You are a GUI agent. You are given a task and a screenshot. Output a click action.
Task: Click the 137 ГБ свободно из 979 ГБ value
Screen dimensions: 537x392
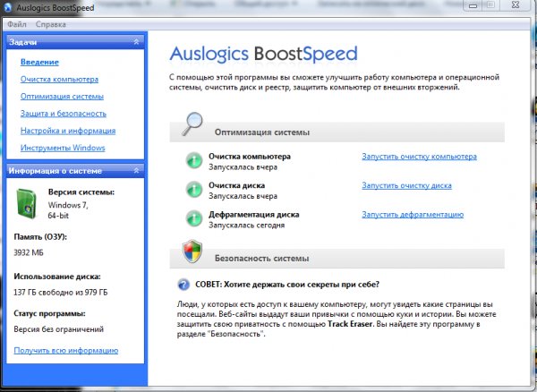60,292
